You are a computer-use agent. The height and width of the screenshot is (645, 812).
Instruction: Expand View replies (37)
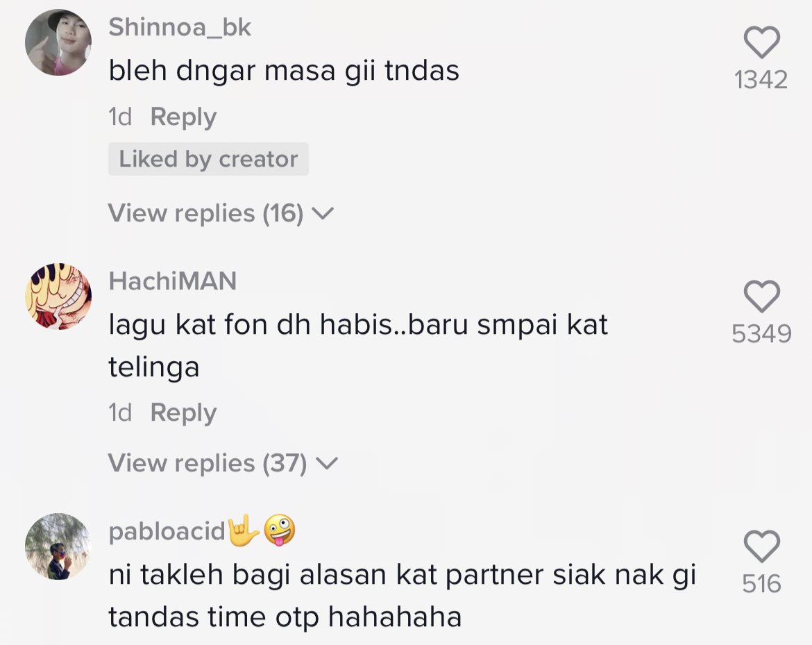(x=223, y=462)
